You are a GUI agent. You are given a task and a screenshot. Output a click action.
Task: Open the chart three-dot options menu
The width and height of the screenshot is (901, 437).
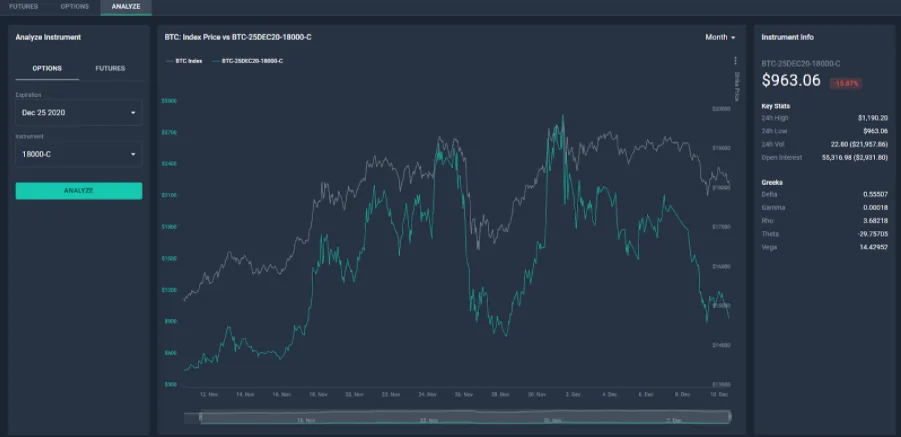(x=735, y=61)
